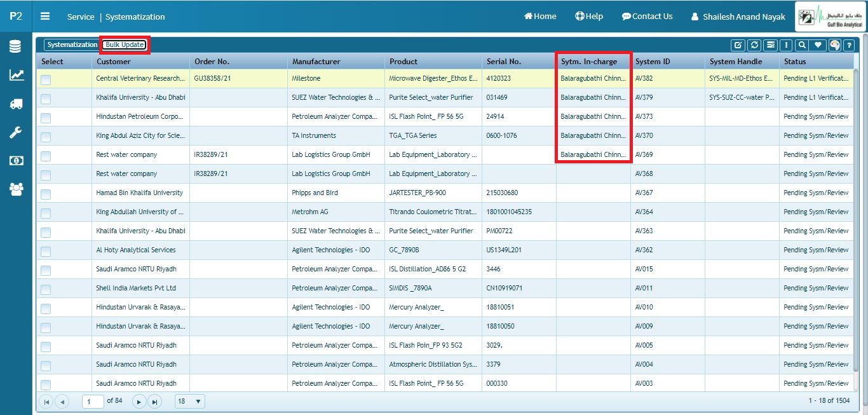Open the page size dropdown showing 18
This screenshot has height=415, width=868.
pyautogui.click(x=189, y=402)
